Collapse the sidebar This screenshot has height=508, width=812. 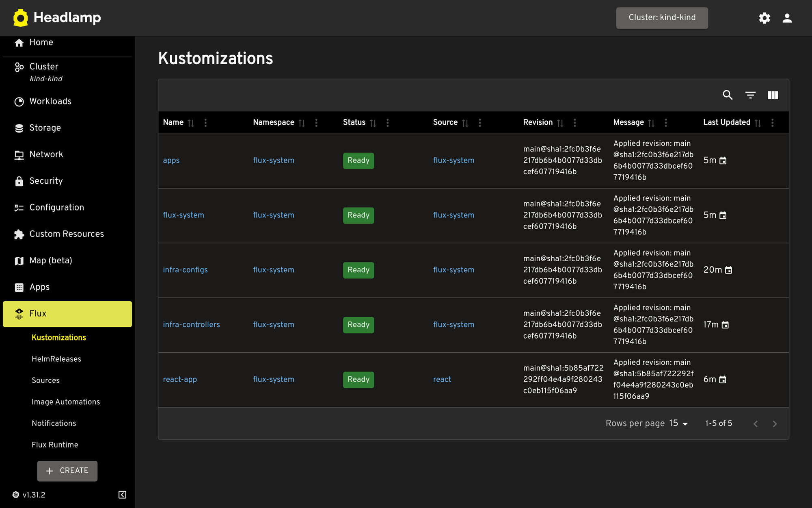point(122,495)
